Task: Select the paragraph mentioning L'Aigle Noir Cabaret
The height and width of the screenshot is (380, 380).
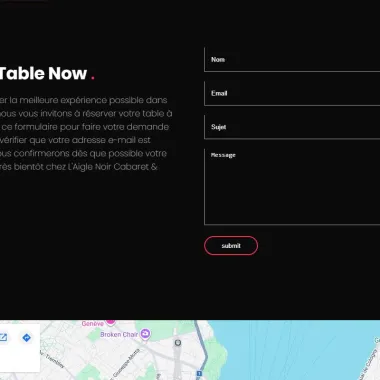Action: coord(86,133)
